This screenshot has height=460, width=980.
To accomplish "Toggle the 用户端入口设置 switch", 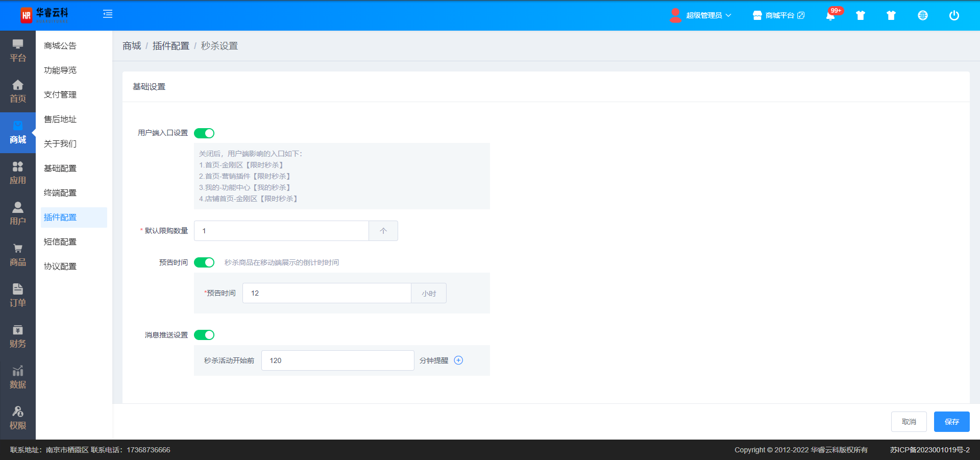I will pos(204,133).
